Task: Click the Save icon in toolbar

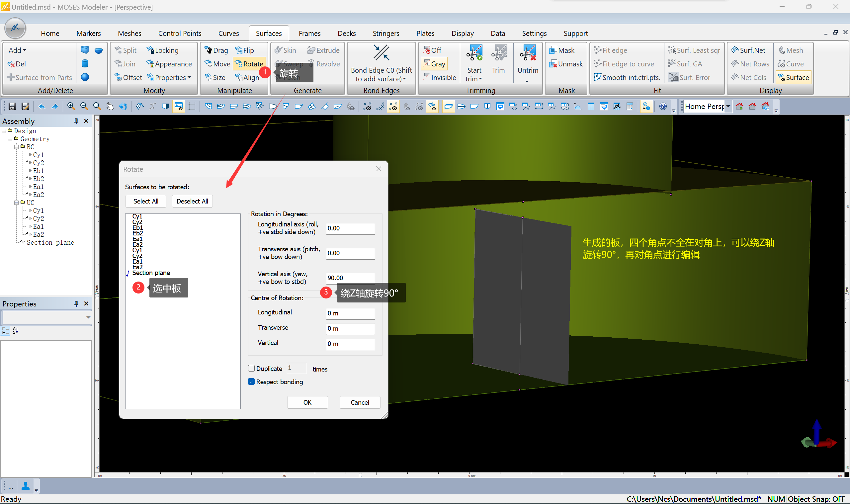Action: [x=12, y=107]
